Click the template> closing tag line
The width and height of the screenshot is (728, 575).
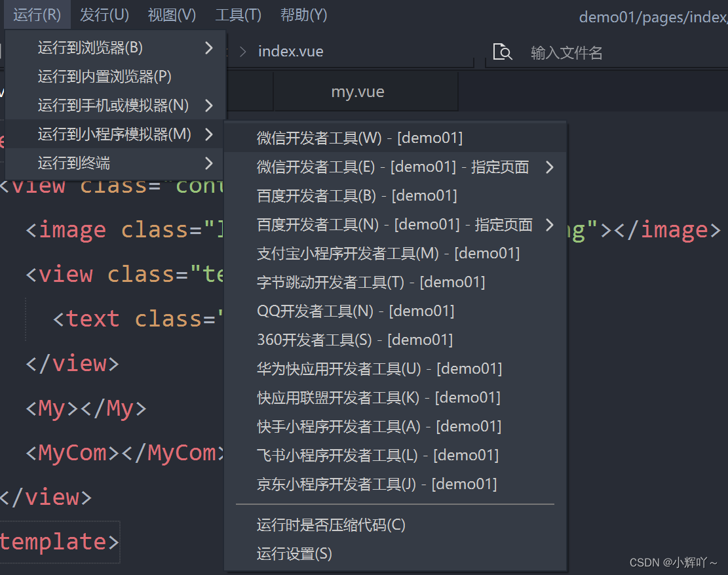pos(60,542)
